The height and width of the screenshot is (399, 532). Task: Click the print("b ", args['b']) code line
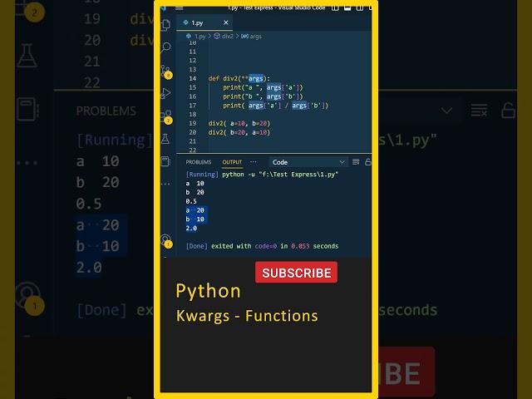coord(263,96)
